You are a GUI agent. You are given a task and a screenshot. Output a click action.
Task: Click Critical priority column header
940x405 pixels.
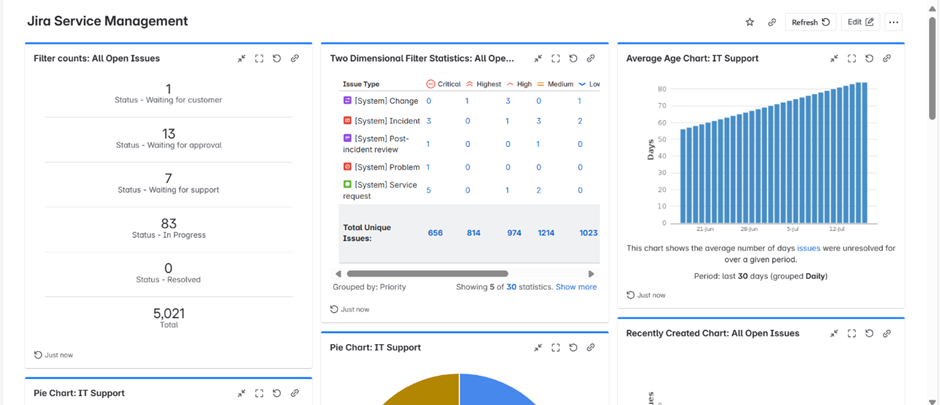[443, 84]
